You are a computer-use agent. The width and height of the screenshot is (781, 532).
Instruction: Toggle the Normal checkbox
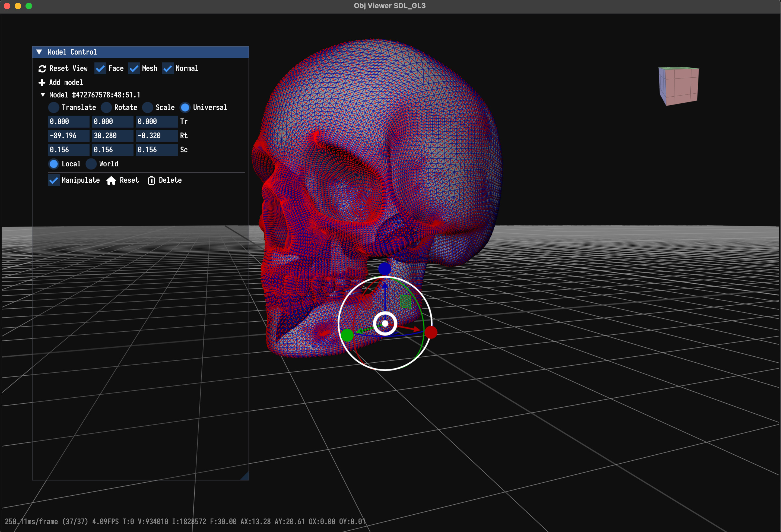[167, 69]
